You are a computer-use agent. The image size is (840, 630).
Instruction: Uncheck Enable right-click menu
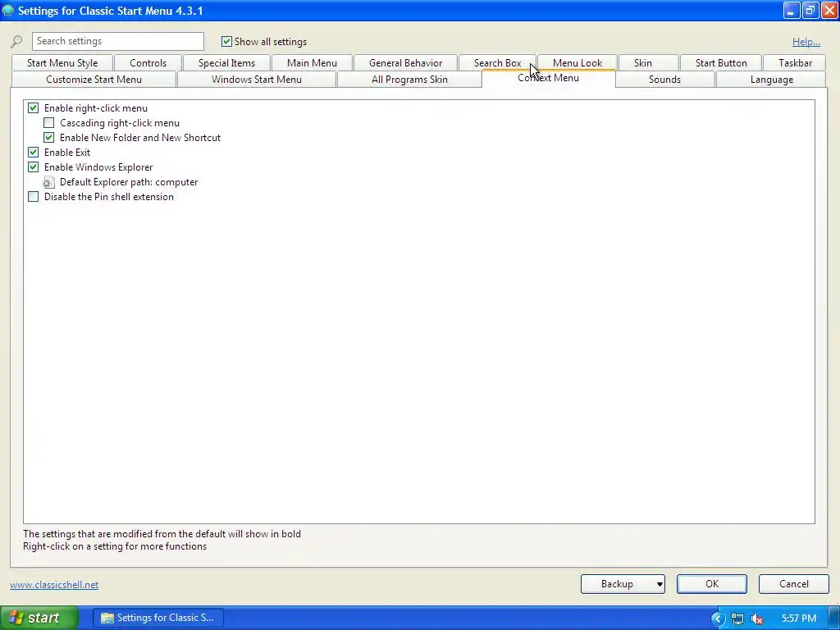(33, 108)
